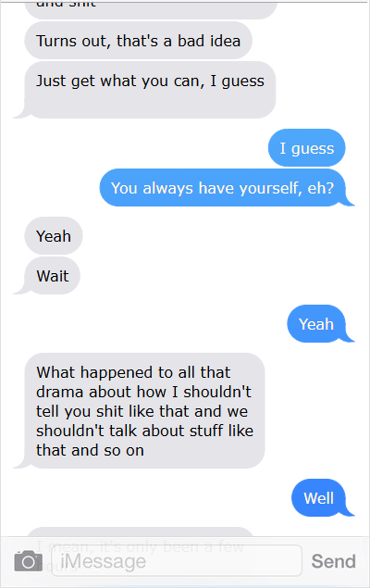Tap the 'Wait' message bubble
The height and width of the screenshot is (588, 370).
(x=53, y=276)
